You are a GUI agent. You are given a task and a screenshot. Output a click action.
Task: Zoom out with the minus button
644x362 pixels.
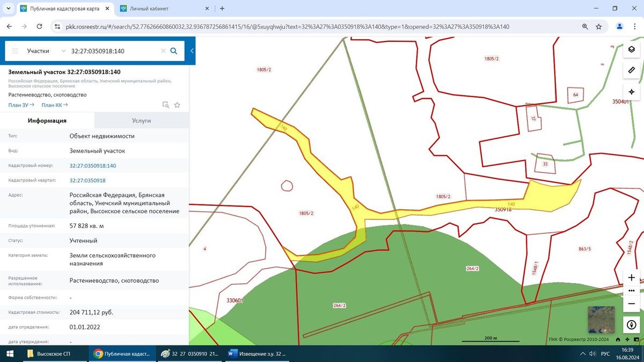click(x=631, y=304)
